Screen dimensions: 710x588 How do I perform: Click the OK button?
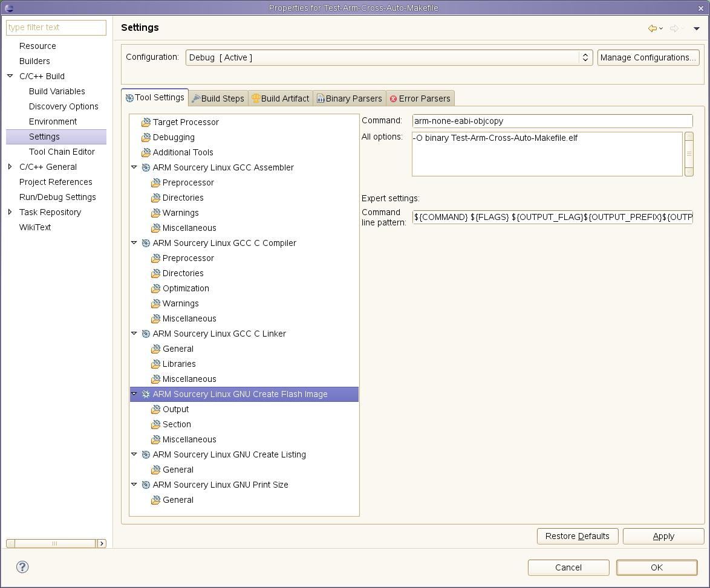pyautogui.click(x=657, y=567)
